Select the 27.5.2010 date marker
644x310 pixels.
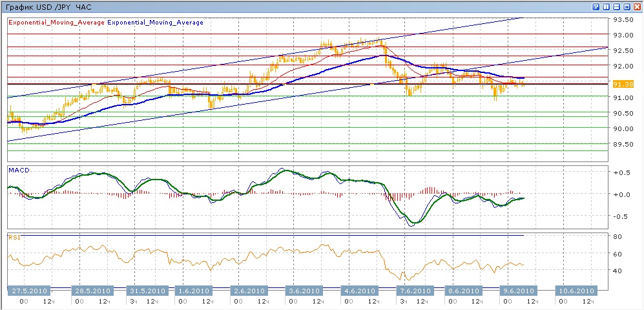(x=30, y=290)
